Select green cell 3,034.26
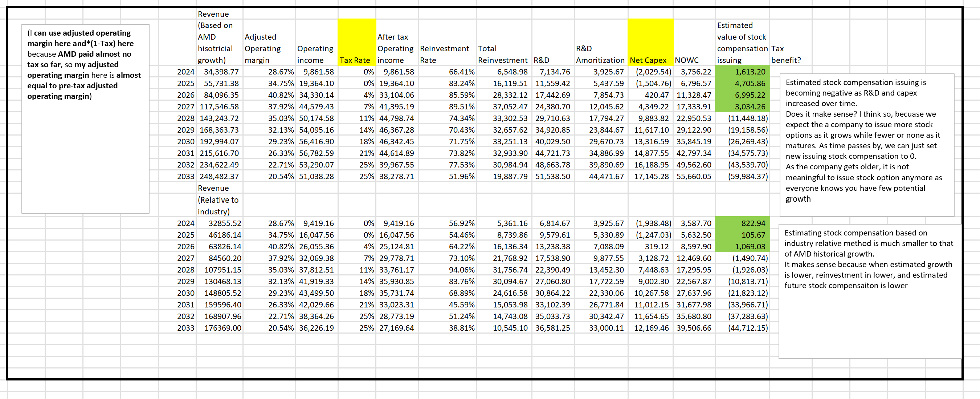This screenshot has width=980, height=399. [x=743, y=106]
